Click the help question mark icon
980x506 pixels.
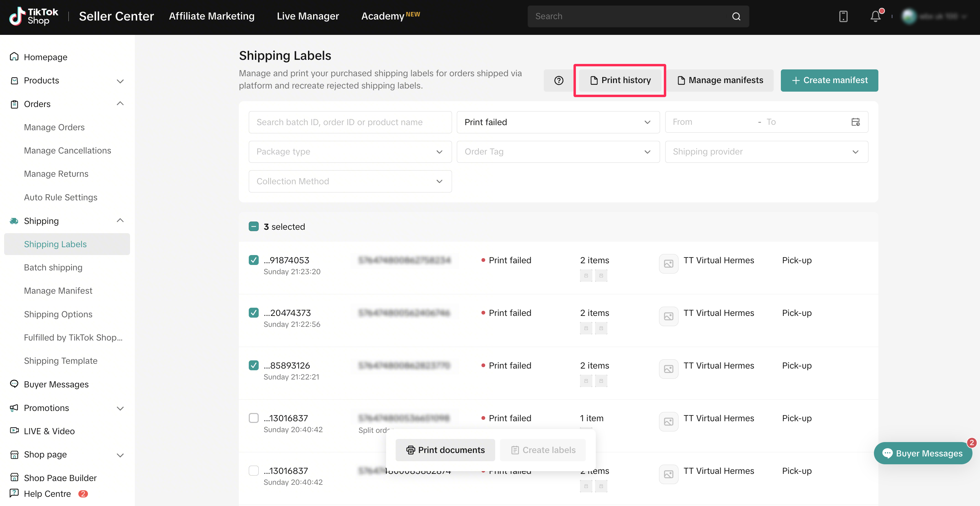tap(558, 80)
